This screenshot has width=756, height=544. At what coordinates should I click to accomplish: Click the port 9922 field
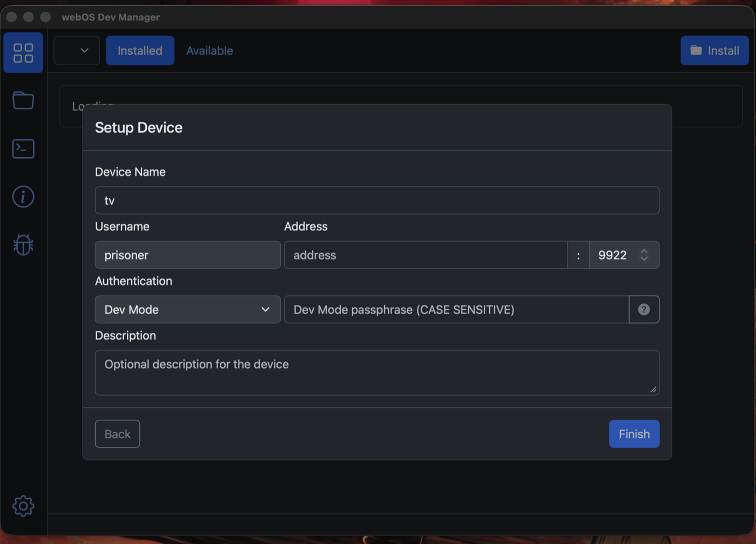[624, 255]
